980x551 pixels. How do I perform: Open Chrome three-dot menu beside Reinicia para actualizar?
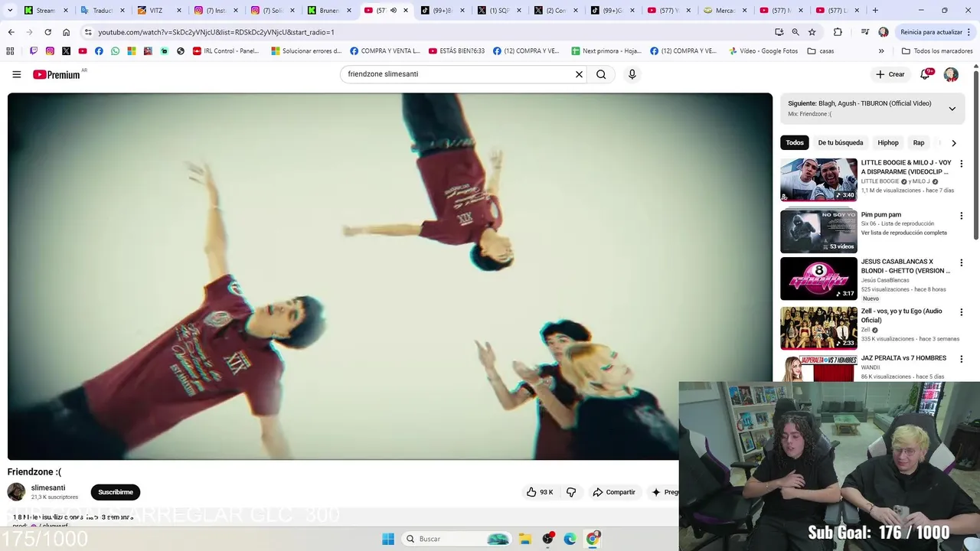969,32
